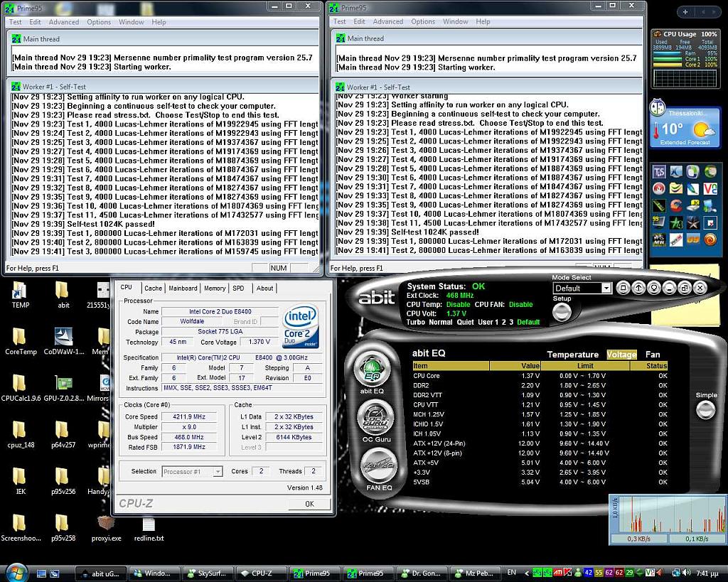
Task: Open the Temperature tab in abit EQ
Action: (572, 355)
